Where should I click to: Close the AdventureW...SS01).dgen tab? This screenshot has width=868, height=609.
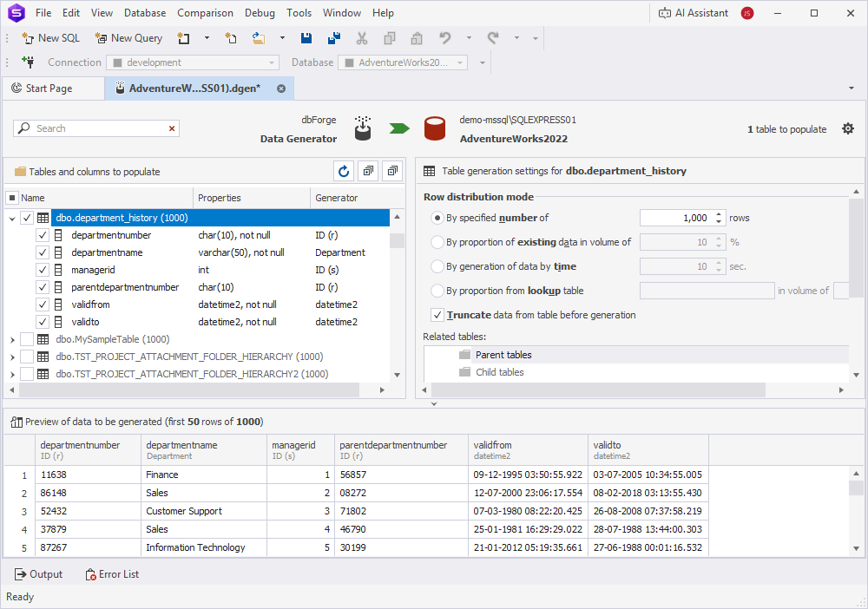[281, 88]
